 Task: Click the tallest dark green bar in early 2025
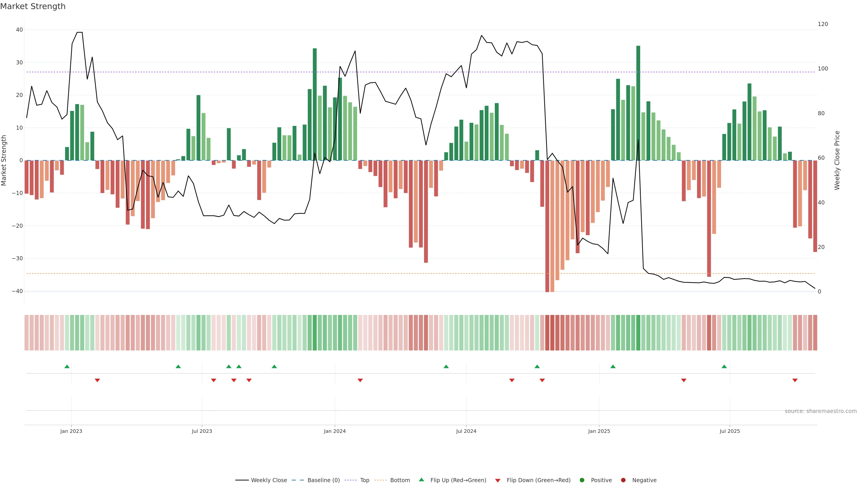point(638,101)
